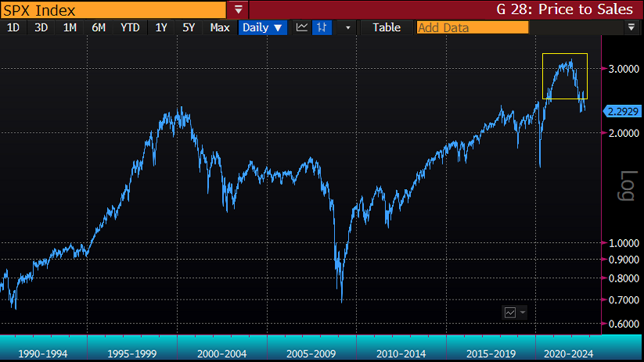The width and height of the screenshot is (644, 362).
Task: Click the SPX Index security field
Action: click(x=113, y=10)
